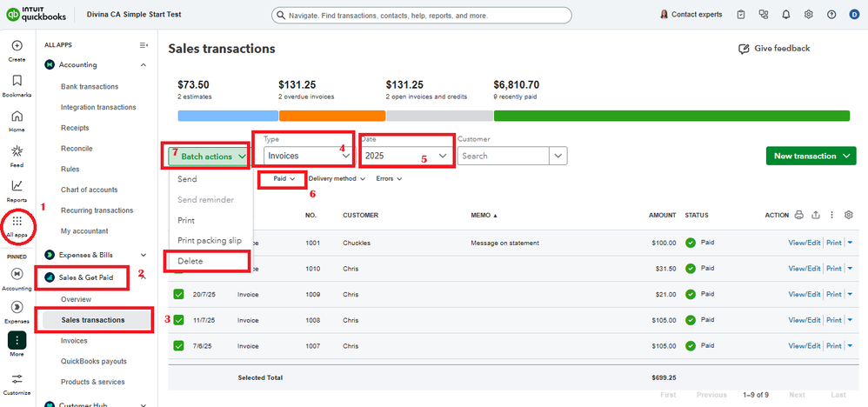Open the help question mark icon

coord(831,15)
